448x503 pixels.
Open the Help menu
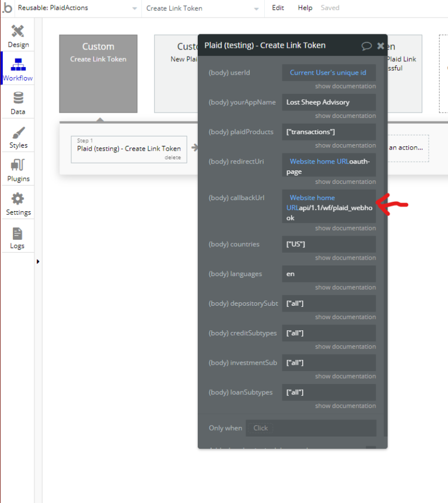point(304,8)
